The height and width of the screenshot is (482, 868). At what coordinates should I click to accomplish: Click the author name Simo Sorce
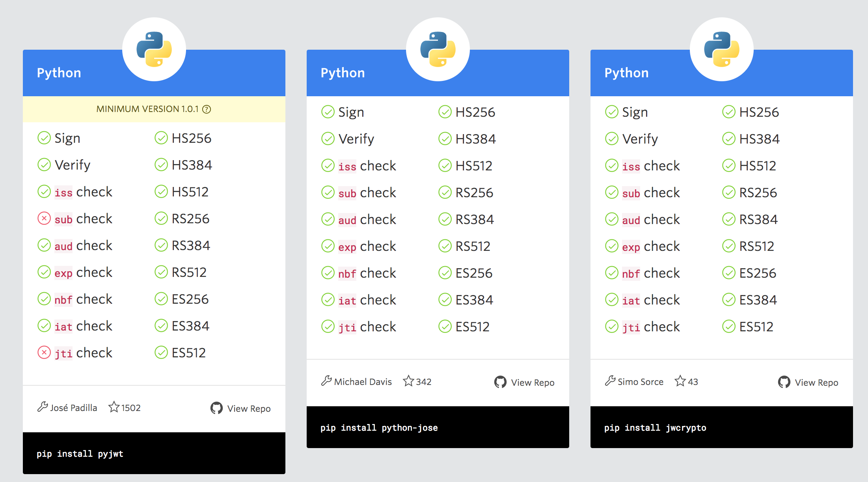click(641, 382)
